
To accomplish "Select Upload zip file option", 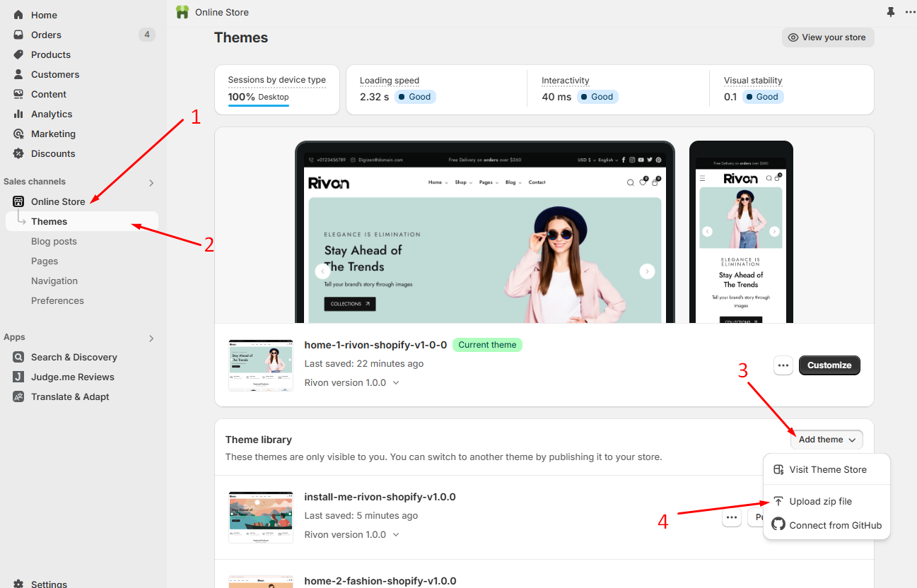I will [827, 501].
